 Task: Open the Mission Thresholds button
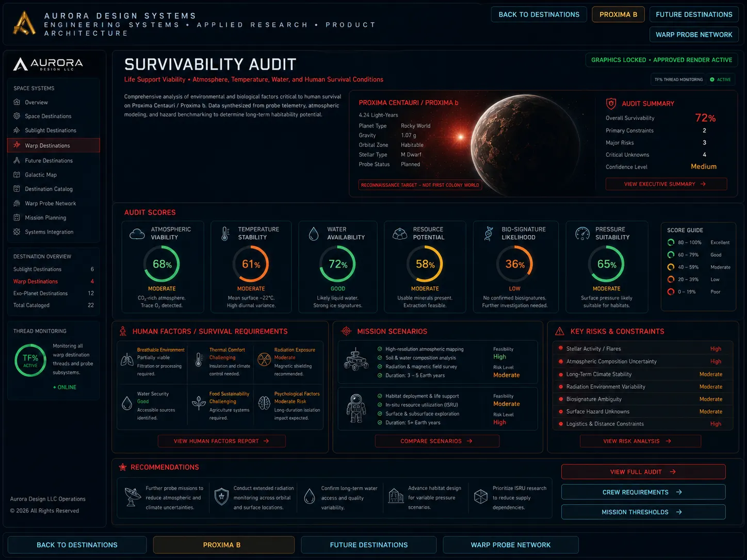point(643,512)
